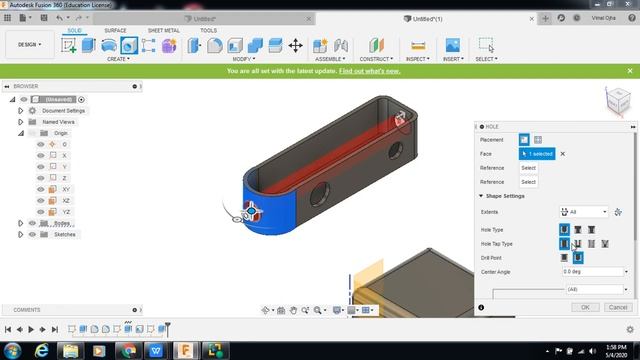Select the Create Sketch tool

[69, 45]
